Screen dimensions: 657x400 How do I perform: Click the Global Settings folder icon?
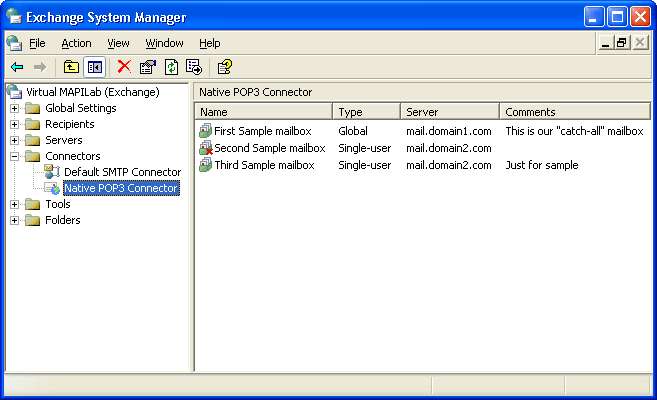(33, 108)
